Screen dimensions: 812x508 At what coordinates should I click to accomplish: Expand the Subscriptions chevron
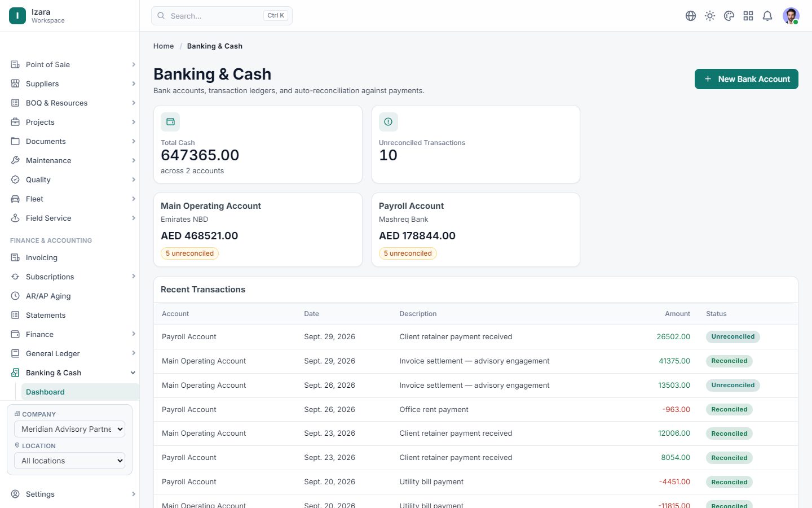point(134,277)
